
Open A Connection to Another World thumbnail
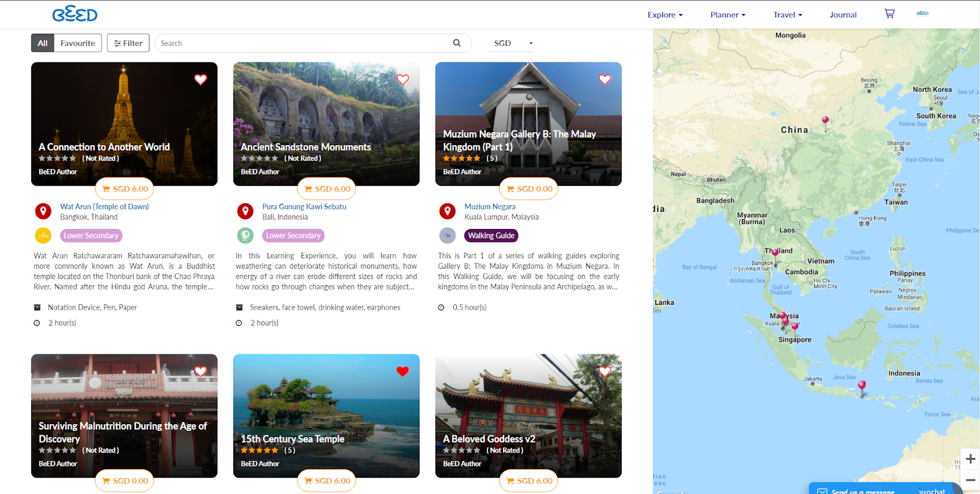(x=124, y=124)
